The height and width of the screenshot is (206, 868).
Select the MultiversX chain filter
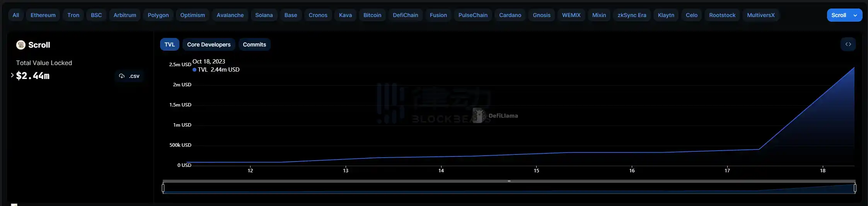pyautogui.click(x=761, y=15)
